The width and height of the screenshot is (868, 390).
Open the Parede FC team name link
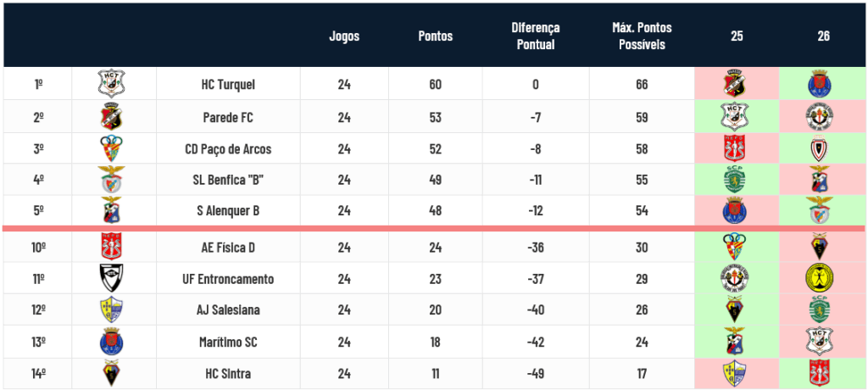pos(228,117)
